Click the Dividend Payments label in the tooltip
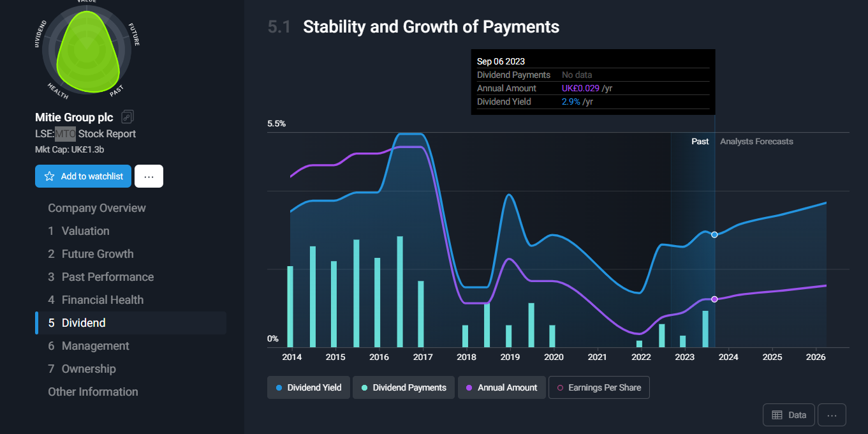Image resolution: width=868 pixels, height=434 pixels. tap(513, 75)
